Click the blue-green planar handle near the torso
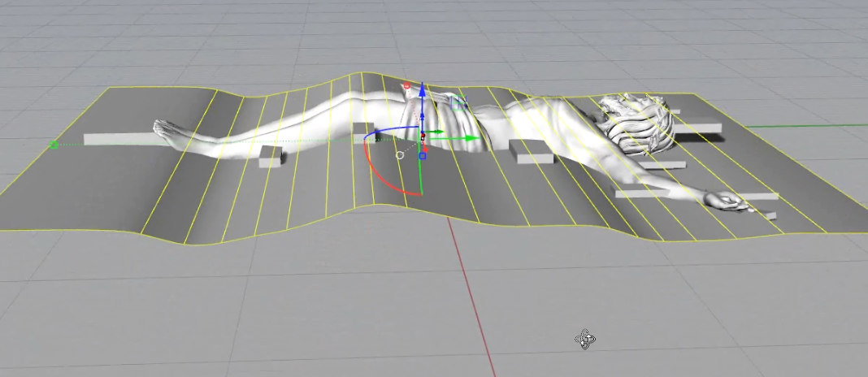Screen dimensions: 868x377 (458, 102)
